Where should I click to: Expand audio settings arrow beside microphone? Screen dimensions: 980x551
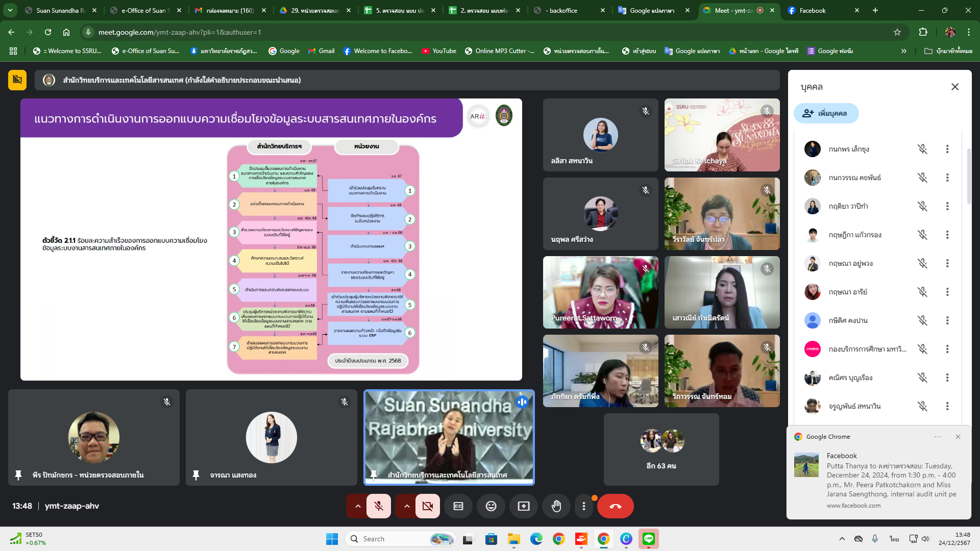[x=358, y=506]
